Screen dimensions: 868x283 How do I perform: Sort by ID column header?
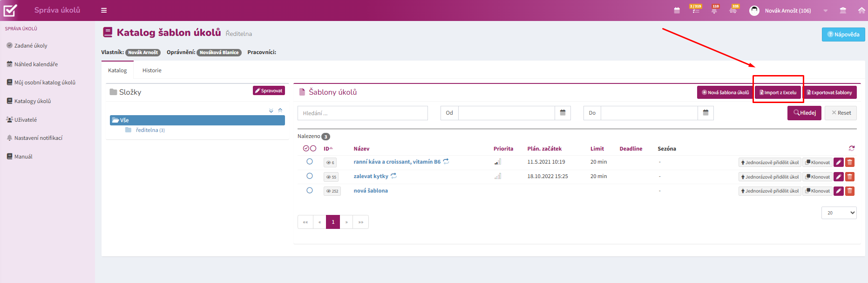pos(328,149)
